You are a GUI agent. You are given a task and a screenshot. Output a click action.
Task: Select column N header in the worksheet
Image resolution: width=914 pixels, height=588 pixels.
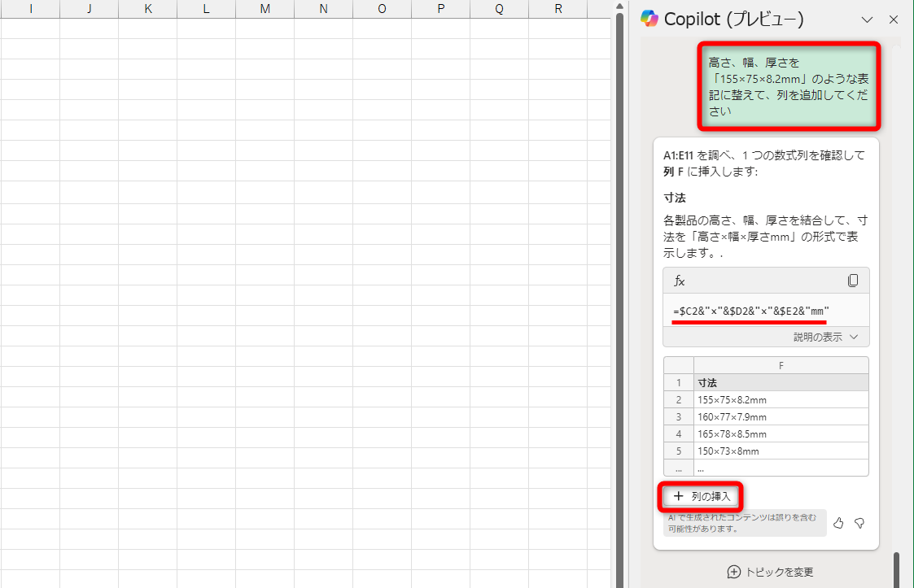323,9
